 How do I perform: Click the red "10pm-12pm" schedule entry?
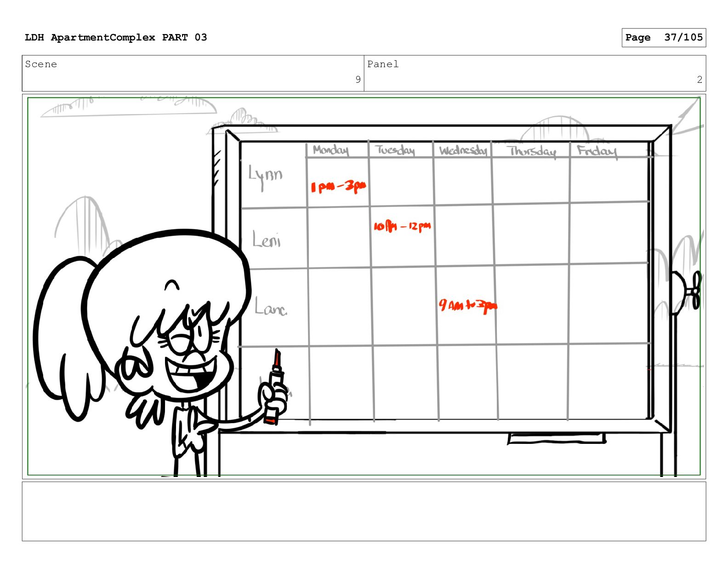(x=402, y=226)
